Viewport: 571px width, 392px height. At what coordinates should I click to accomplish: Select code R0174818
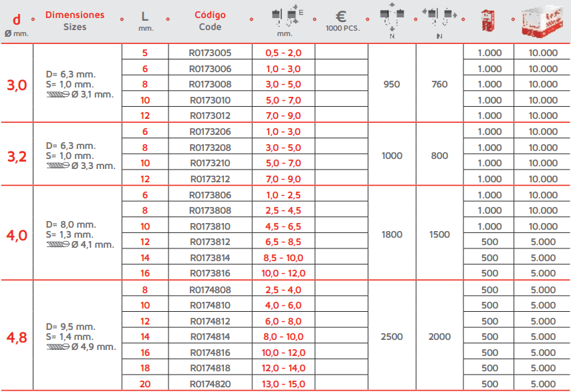[210, 368]
